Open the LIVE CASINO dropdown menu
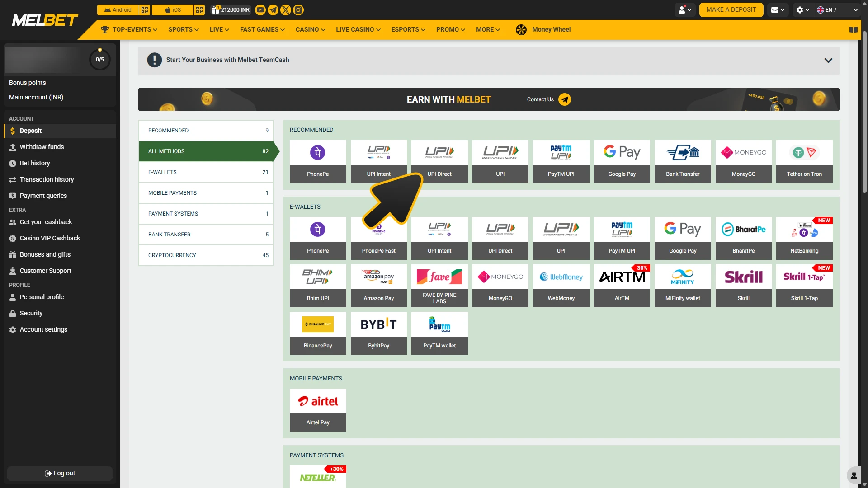 tap(358, 30)
